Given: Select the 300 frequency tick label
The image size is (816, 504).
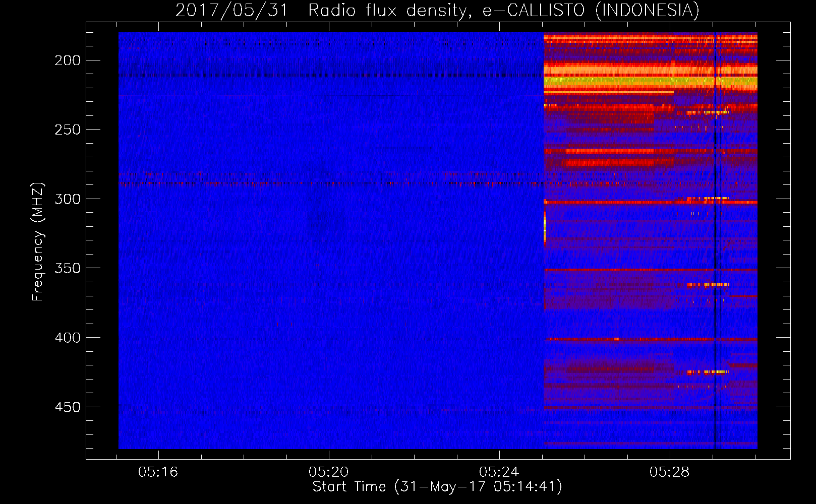Looking at the screenshot, I should coord(68,199).
